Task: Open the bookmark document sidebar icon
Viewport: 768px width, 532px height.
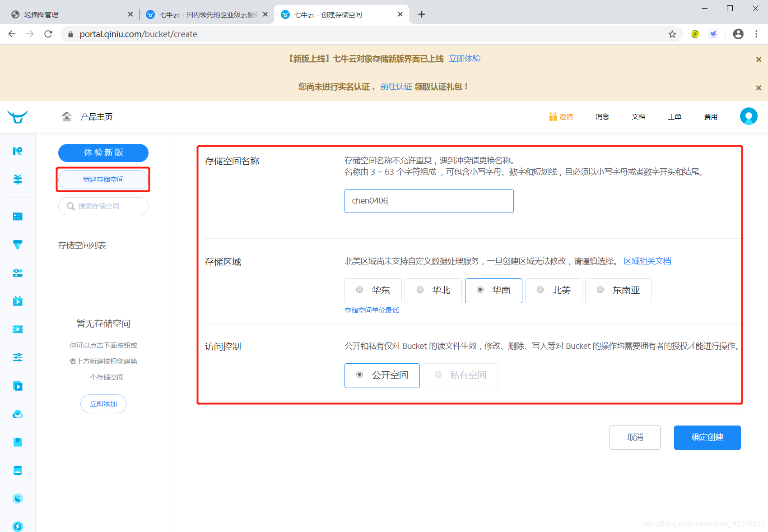Action: 18,442
